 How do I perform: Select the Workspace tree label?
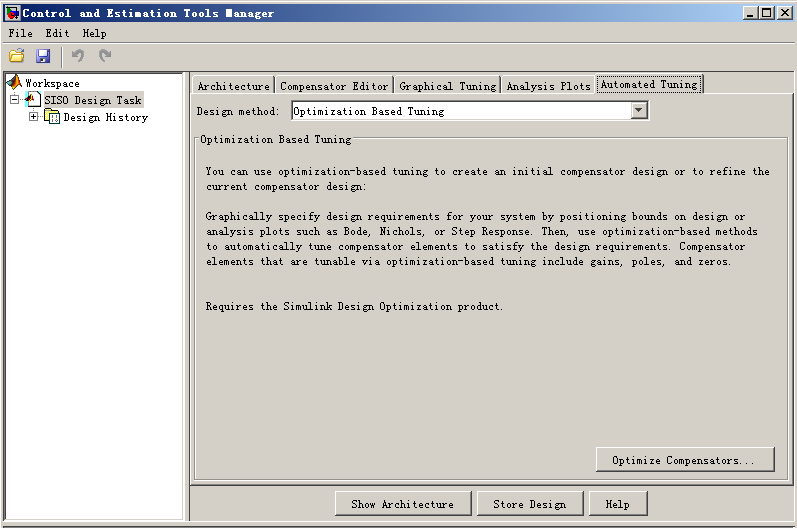click(x=52, y=83)
